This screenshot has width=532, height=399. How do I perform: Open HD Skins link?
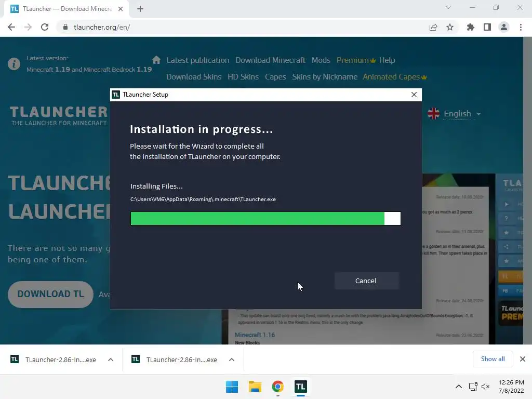point(243,77)
